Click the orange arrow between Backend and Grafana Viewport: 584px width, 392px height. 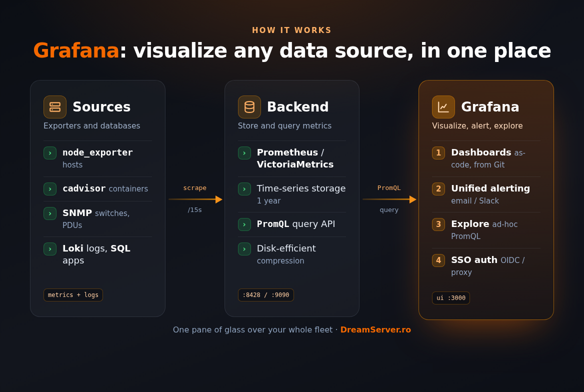coord(389,199)
